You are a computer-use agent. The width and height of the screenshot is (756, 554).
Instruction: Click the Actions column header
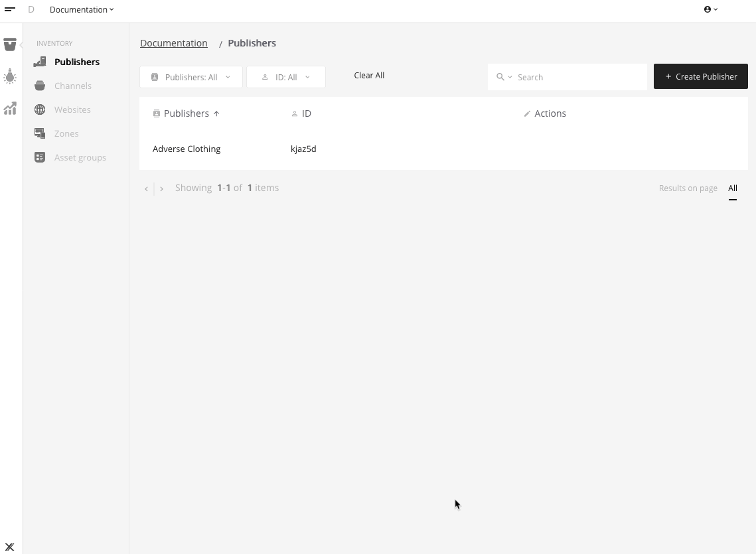(545, 113)
